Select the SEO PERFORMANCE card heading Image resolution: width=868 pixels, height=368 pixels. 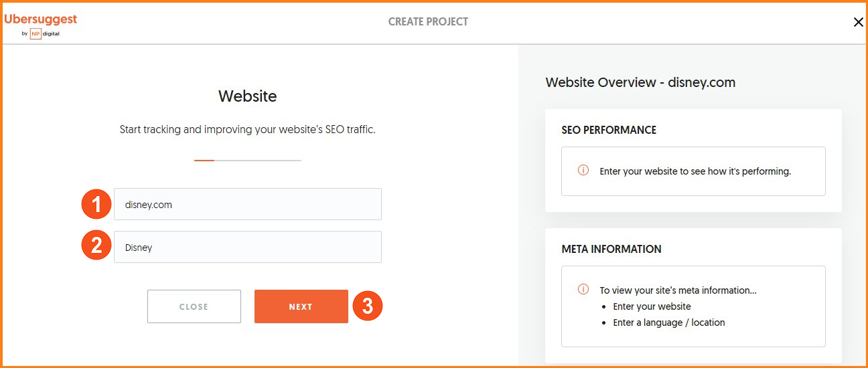(609, 130)
